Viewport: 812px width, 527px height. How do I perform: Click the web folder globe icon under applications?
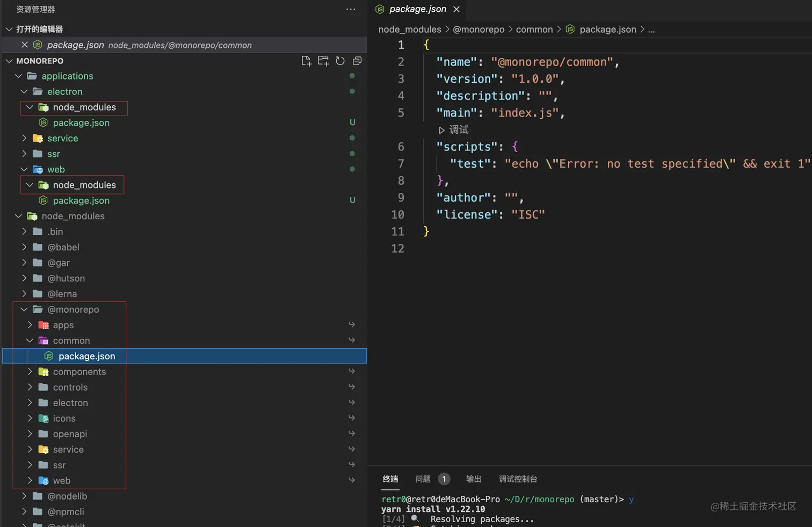(x=38, y=169)
